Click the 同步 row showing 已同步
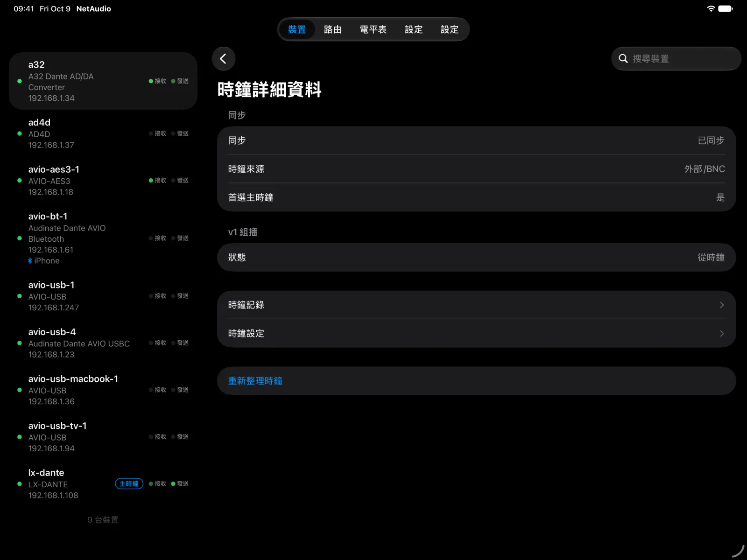This screenshot has height=560, width=747. point(476,140)
